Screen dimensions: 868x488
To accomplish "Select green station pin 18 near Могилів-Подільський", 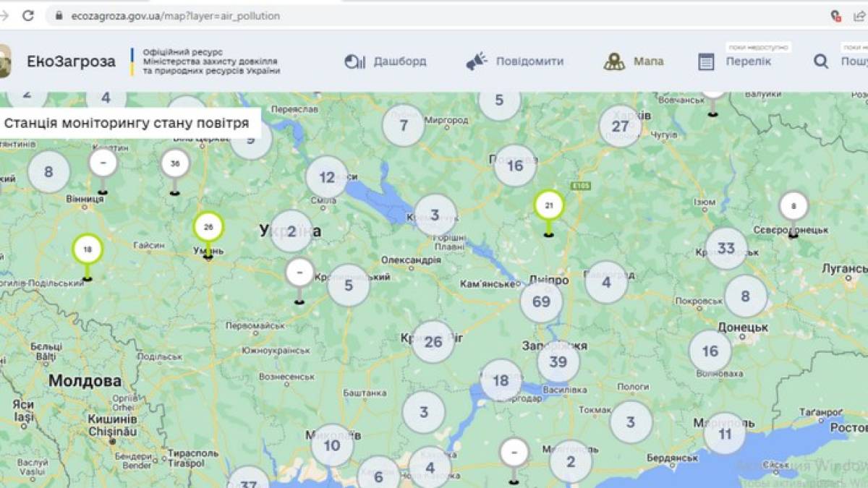I will (88, 250).
